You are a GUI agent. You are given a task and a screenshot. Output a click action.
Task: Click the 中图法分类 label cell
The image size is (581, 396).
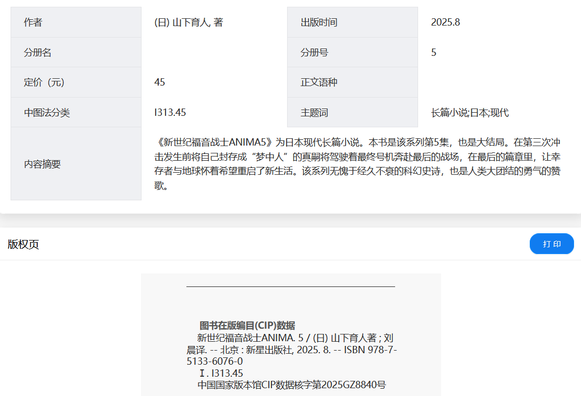pos(76,112)
